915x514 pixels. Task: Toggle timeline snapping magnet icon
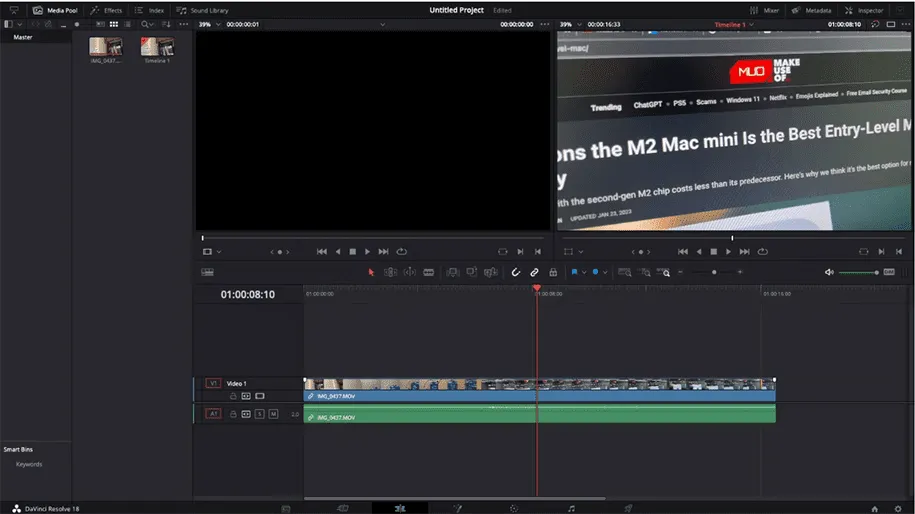point(516,272)
